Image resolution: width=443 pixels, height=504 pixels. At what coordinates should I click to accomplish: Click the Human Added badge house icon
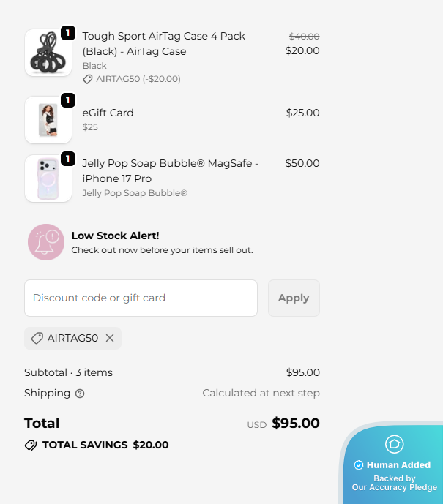pos(394,444)
